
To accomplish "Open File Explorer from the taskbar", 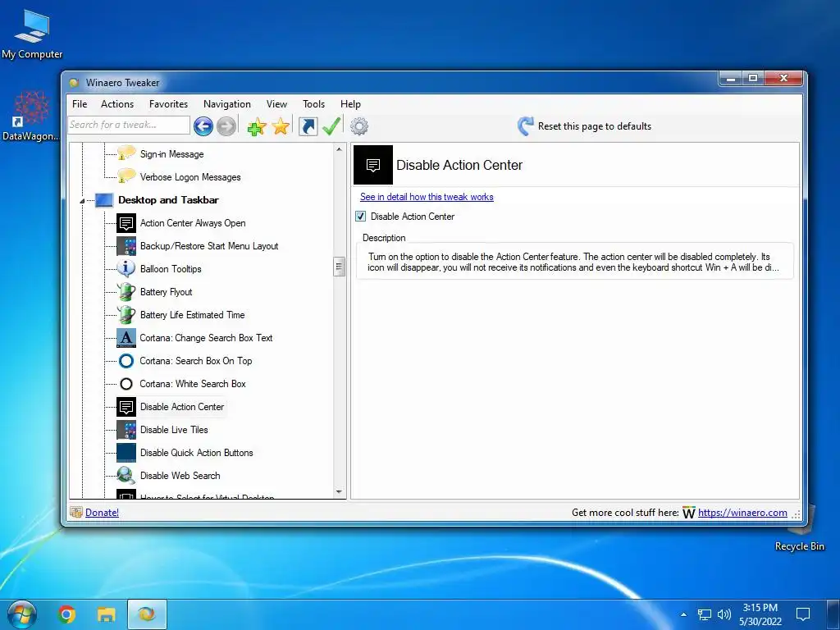I will tap(106, 614).
